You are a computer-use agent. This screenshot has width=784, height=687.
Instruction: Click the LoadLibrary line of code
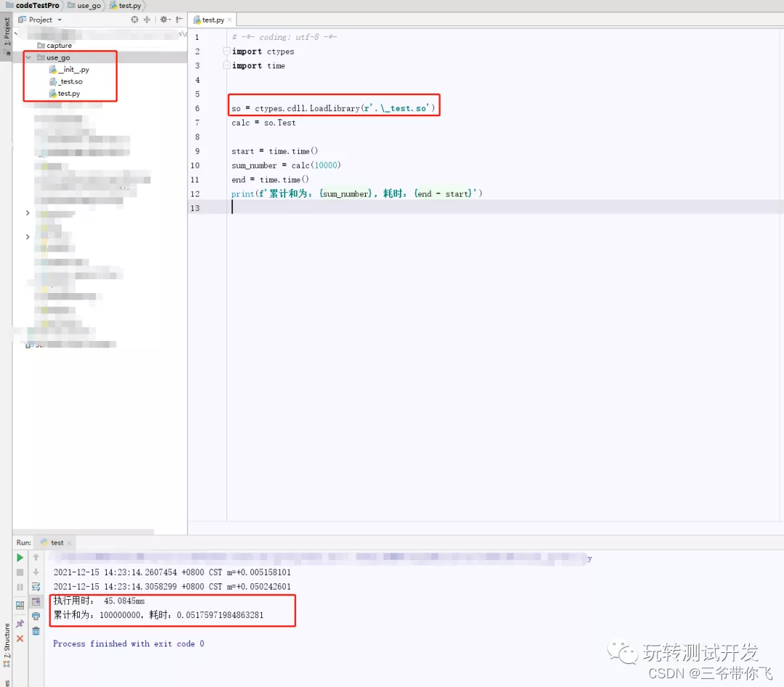pyautogui.click(x=333, y=108)
